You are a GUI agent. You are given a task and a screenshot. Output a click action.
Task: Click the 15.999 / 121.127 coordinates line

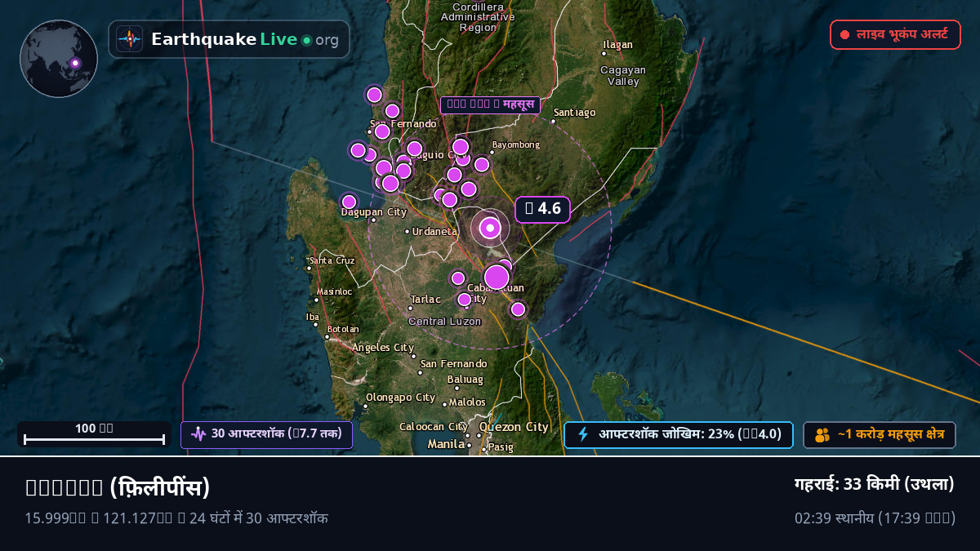[x=176, y=518]
